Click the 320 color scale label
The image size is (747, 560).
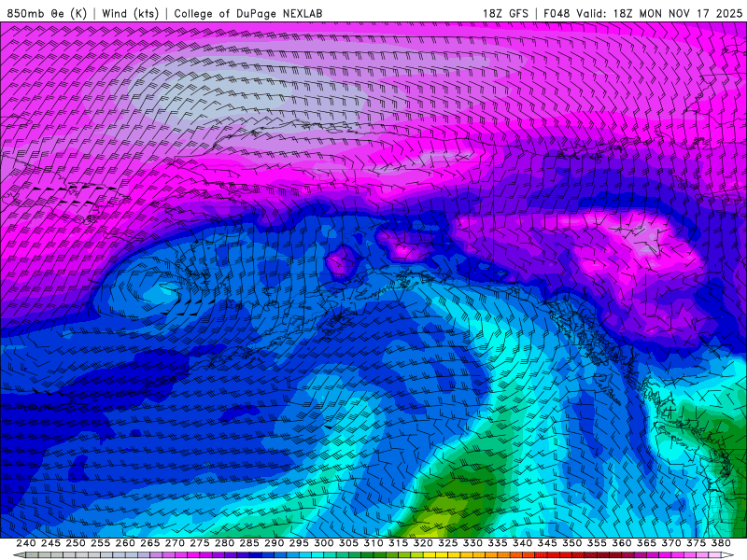coord(423,543)
